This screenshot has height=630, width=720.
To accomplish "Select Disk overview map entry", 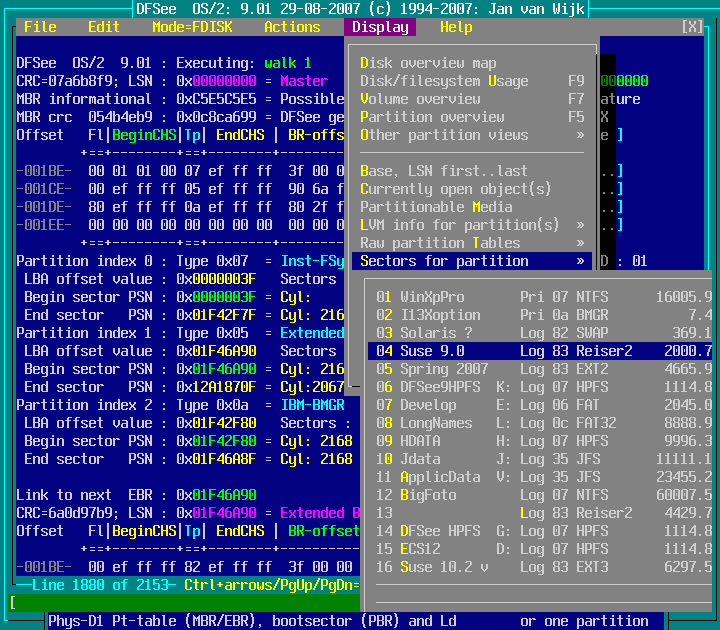I will coord(428,63).
